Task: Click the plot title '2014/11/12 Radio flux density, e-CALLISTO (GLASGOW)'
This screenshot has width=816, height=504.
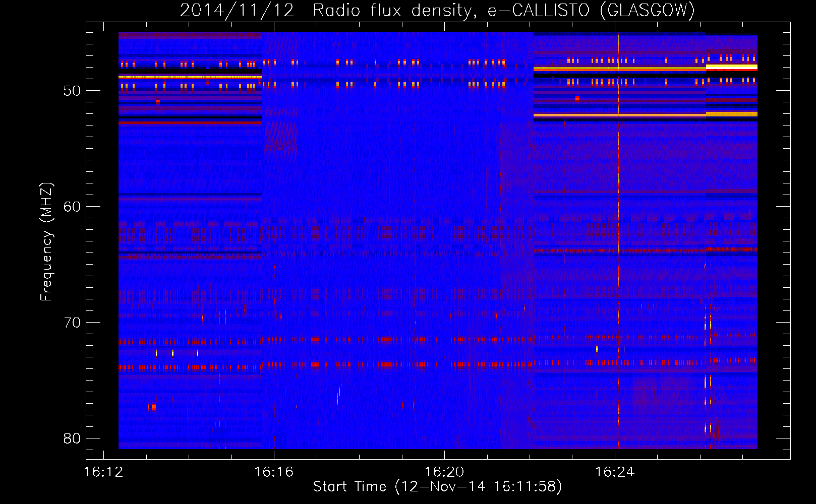Action: click(437, 10)
